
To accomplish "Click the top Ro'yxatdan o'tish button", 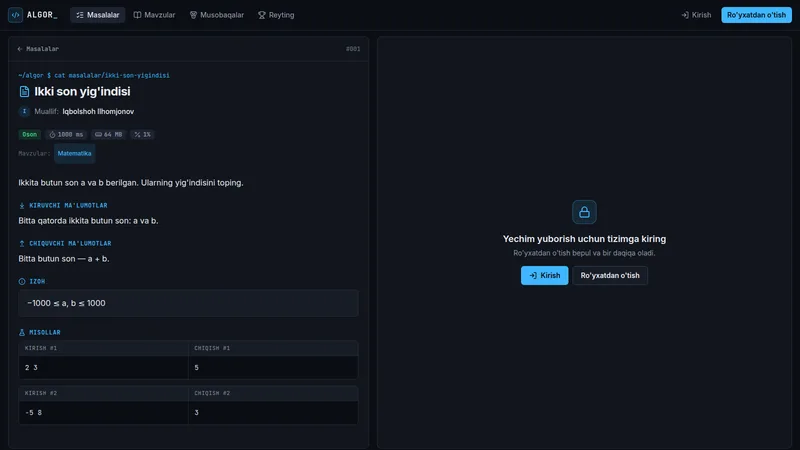I will tap(756, 15).
